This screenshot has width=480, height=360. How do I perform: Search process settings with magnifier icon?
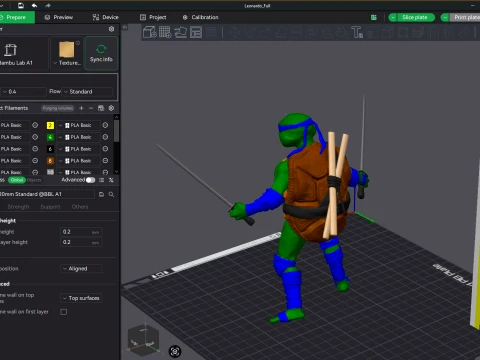[x=111, y=194]
